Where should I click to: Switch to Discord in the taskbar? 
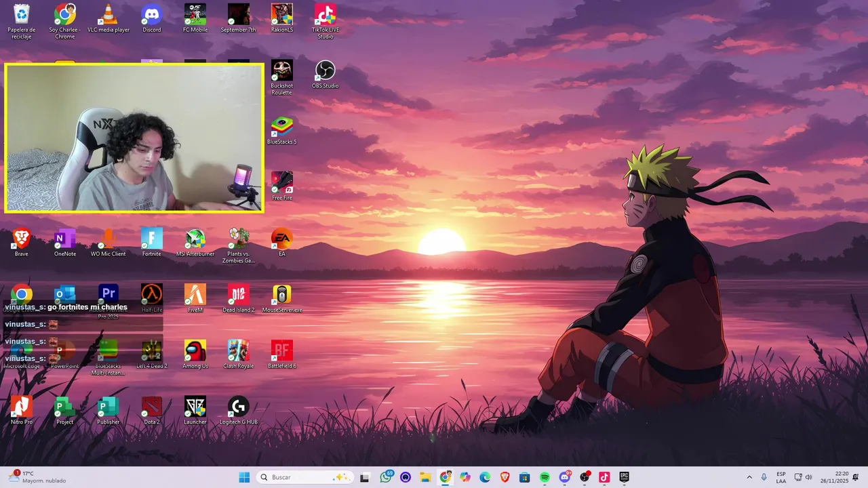point(564,477)
